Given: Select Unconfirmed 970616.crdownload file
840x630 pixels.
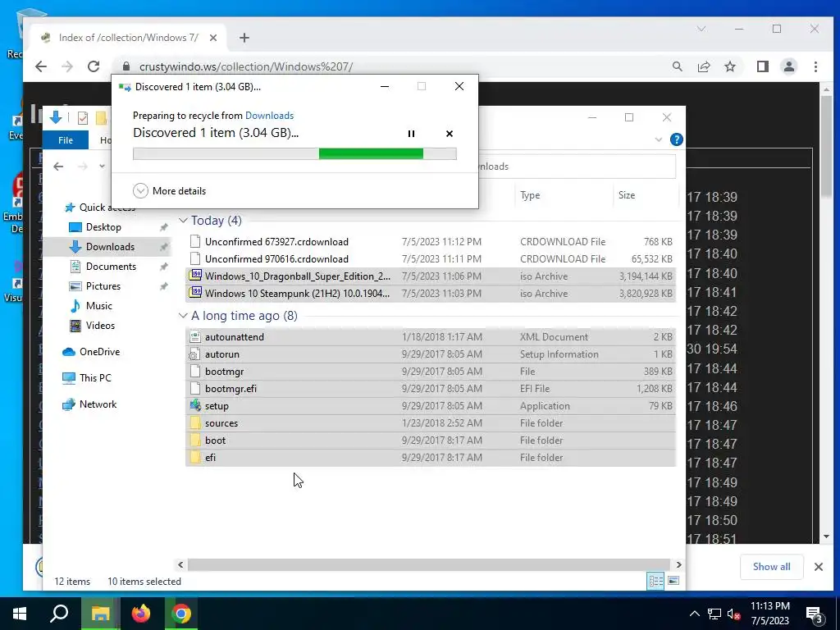Looking at the screenshot, I should click(430, 258).
